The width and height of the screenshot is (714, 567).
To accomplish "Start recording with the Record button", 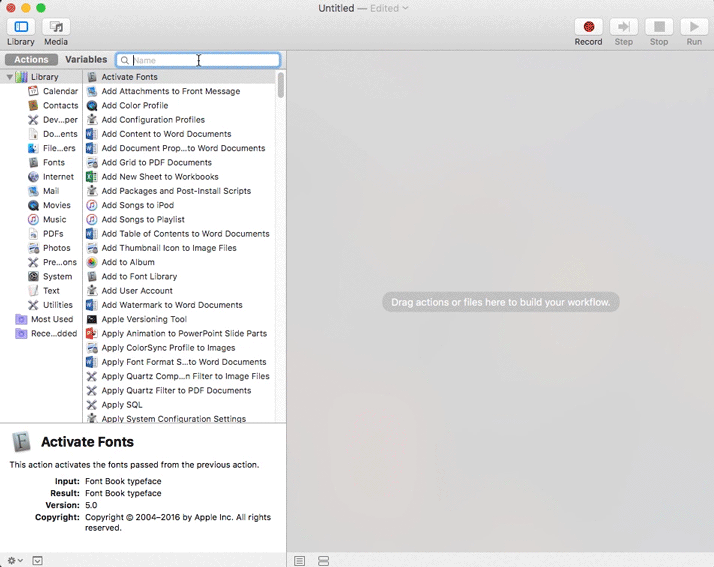I will [x=588, y=27].
